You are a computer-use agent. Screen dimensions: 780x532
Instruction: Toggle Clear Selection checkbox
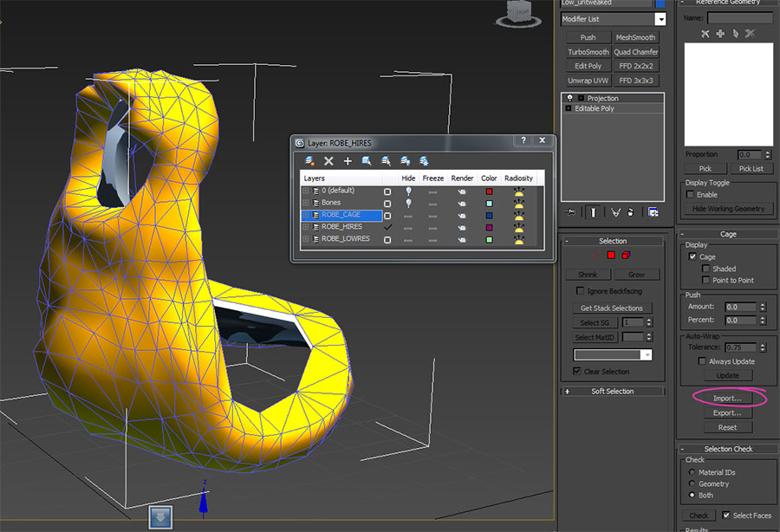(576, 371)
